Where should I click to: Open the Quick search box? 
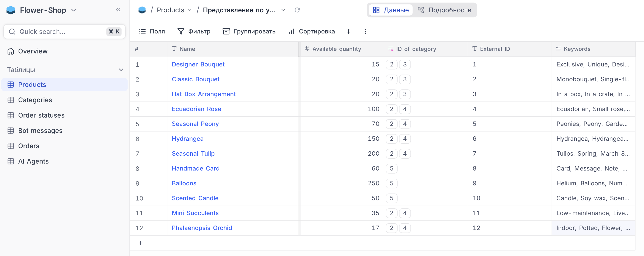[x=64, y=31]
